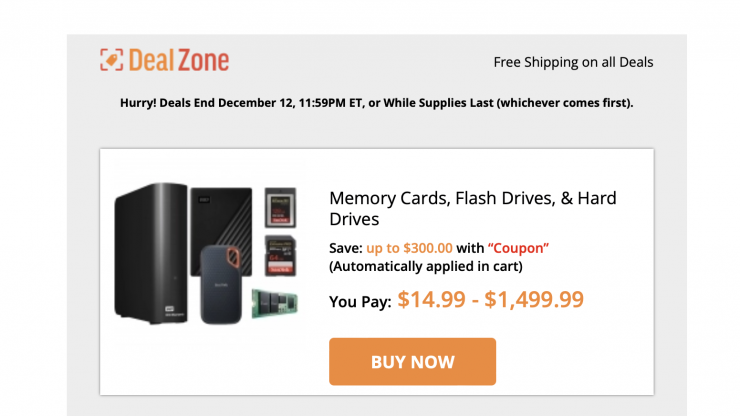Click the $14.99 - $1,499.99 price range

490,299
